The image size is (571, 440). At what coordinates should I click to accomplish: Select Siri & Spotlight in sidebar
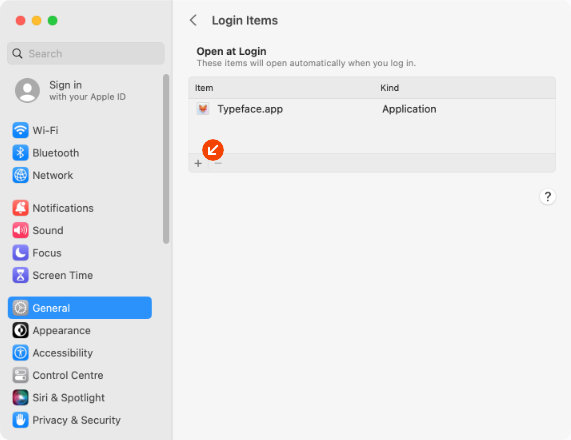[x=68, y=397]
